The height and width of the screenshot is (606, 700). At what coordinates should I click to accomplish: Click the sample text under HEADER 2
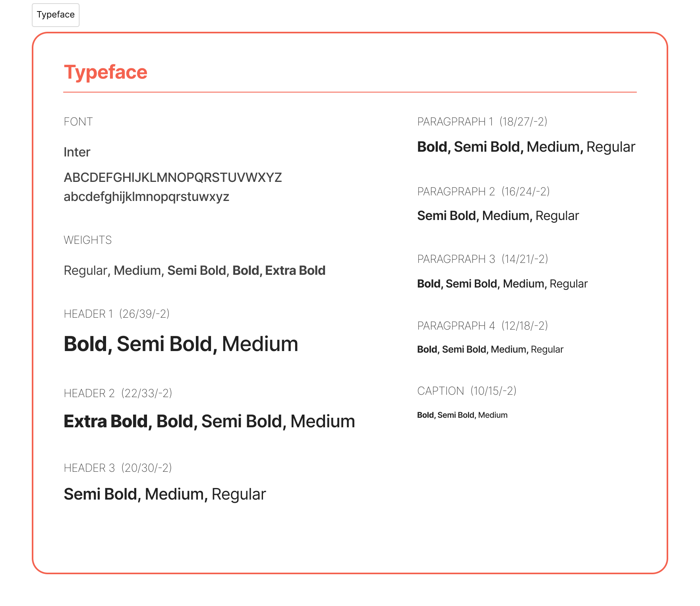pyautogui.click(x=209, y=421)
